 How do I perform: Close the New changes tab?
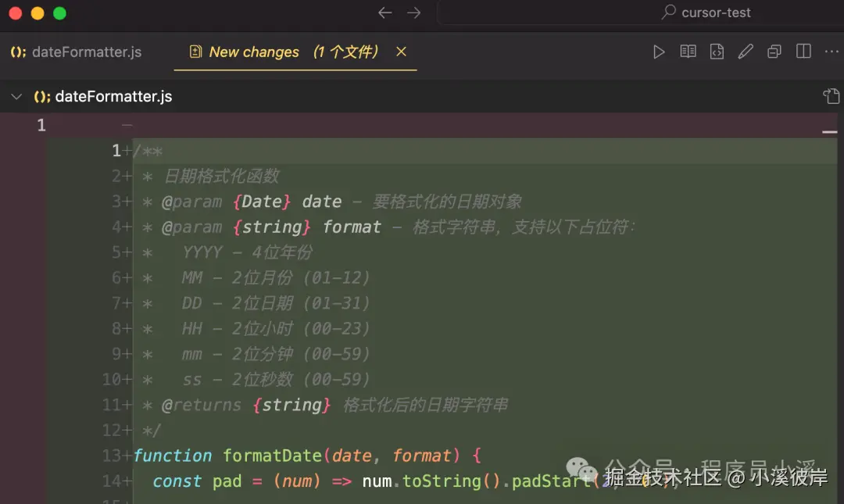(401, 52)
